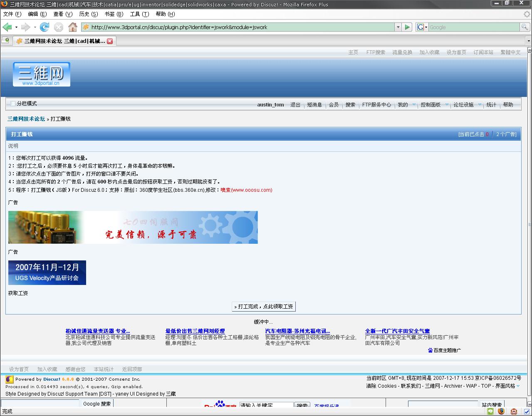
Task: Open the 帮助 (H) menu
Action: tap(165, 14)
